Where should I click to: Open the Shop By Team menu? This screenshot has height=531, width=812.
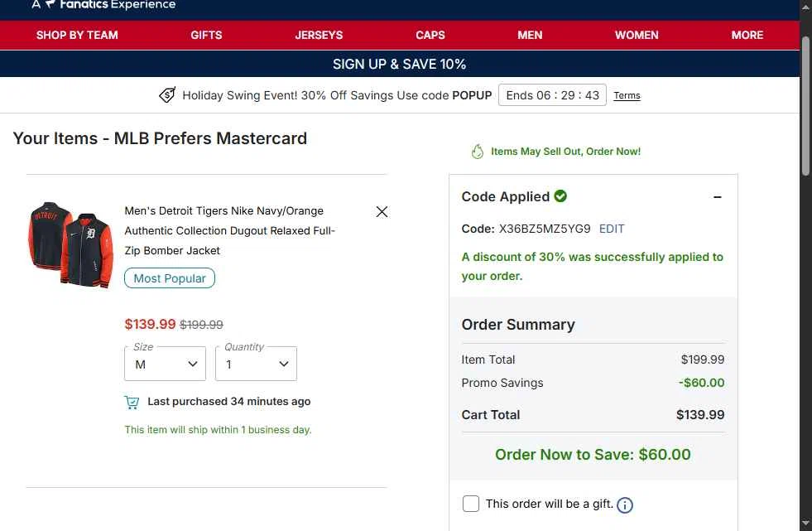click(x=77, y=36)
